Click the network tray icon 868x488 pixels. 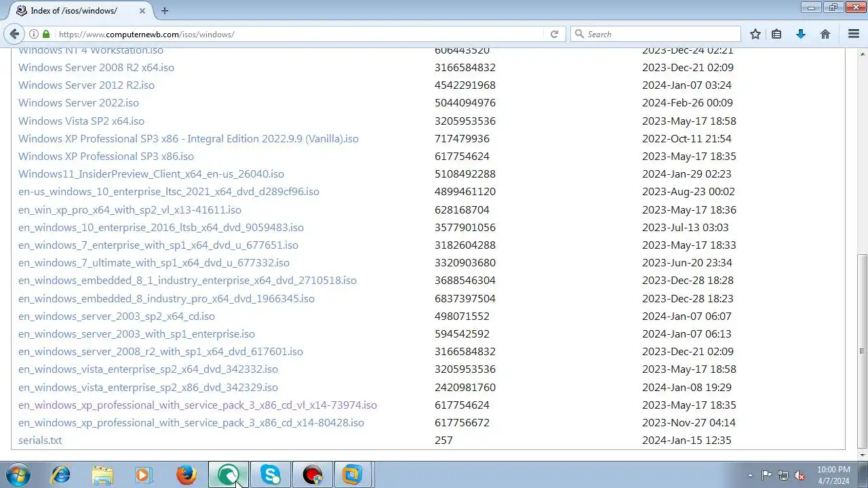click(783, 475)
